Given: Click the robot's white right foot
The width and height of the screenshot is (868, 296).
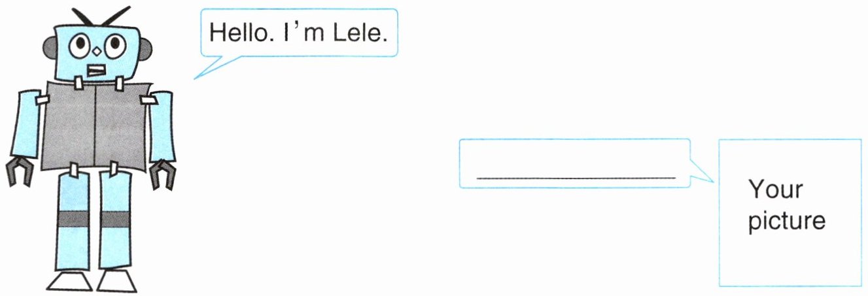Looking at the screenshot, I should click(116, 281).
